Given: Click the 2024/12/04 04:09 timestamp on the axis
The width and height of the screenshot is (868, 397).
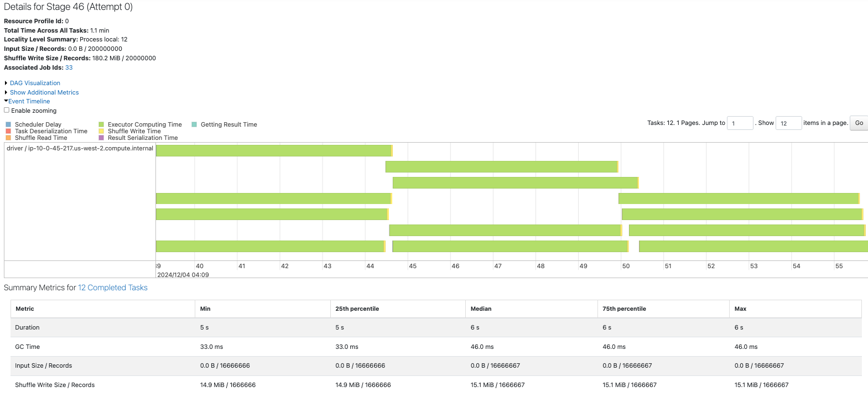Looking at the screenshot, I should [183, 275].
